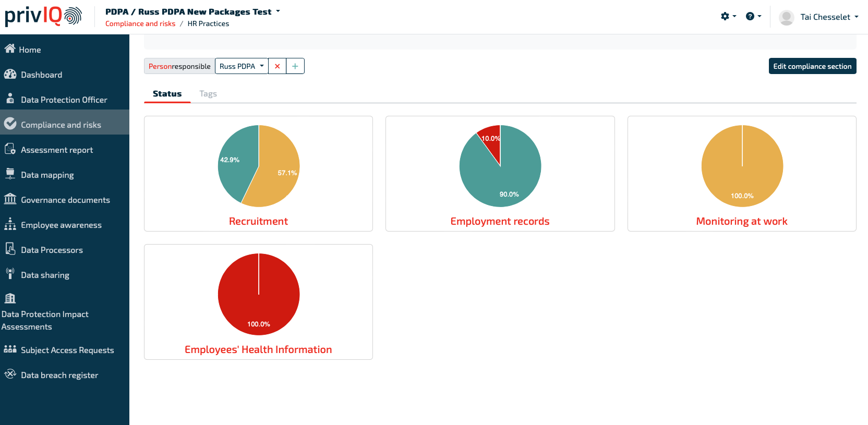Click the Person responsible label

tap(179, 66)
